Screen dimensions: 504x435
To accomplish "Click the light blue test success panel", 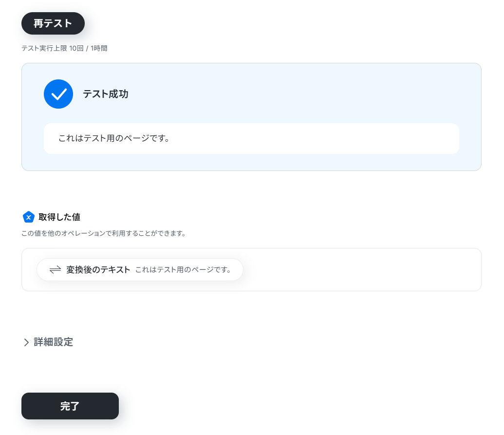I will pos(251,117).
